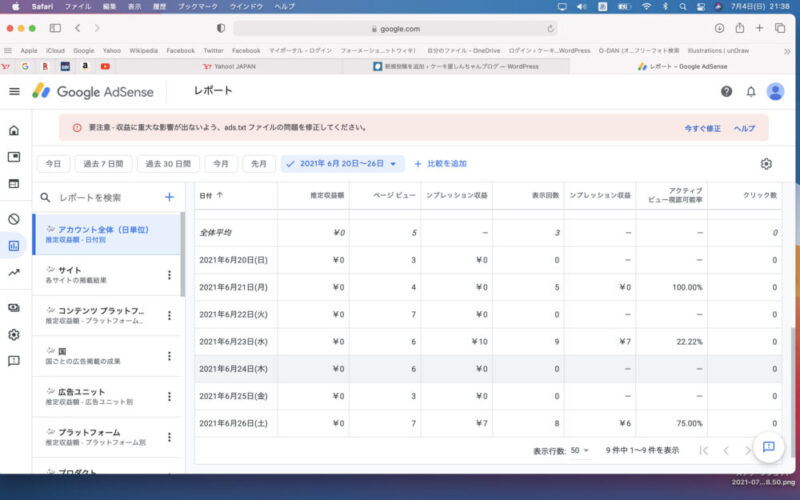Image resolution: width=800 pixels, height=500 pixels.
Task: Click the レポートを検索 search field
Action: click(90, 197)
